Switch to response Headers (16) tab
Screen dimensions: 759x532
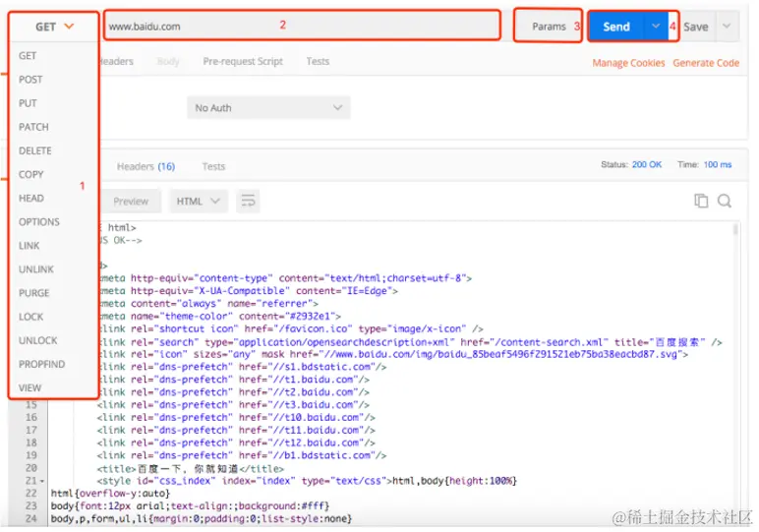tap(146, 166)
